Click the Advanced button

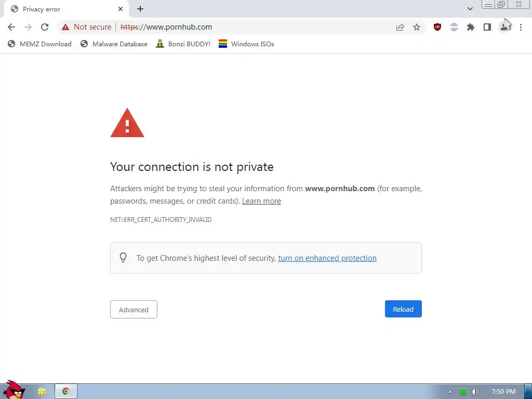(x=134, y=310)
